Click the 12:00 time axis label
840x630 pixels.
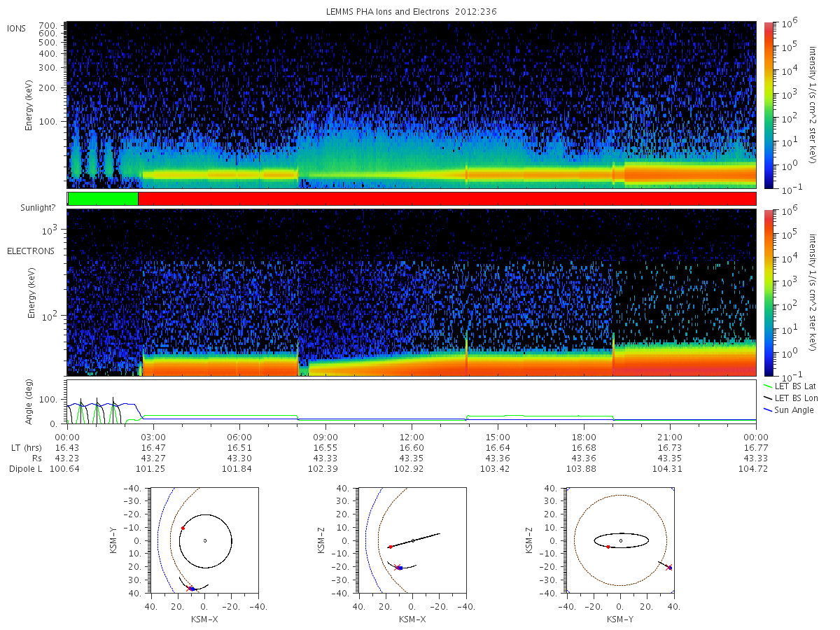[412, 436]
